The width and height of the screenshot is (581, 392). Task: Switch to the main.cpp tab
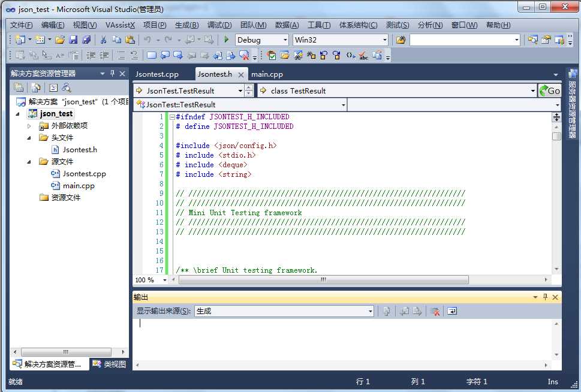tap(267, 74)
